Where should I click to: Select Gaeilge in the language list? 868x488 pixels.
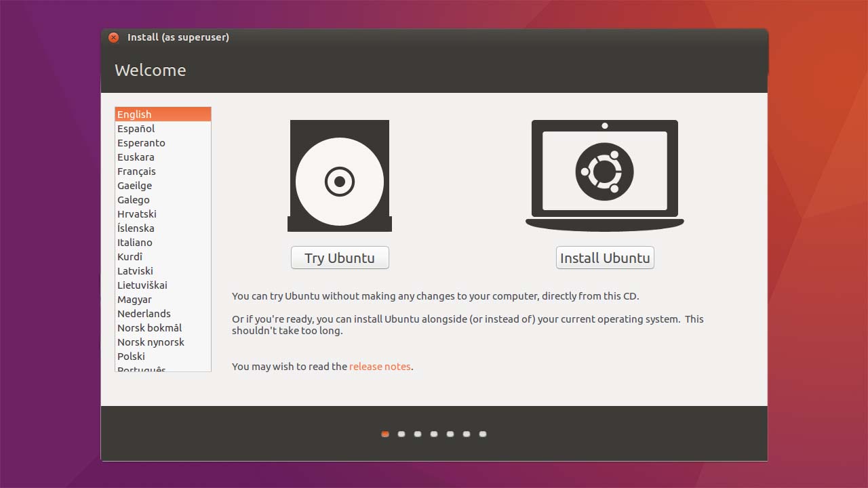coord(163,185)
